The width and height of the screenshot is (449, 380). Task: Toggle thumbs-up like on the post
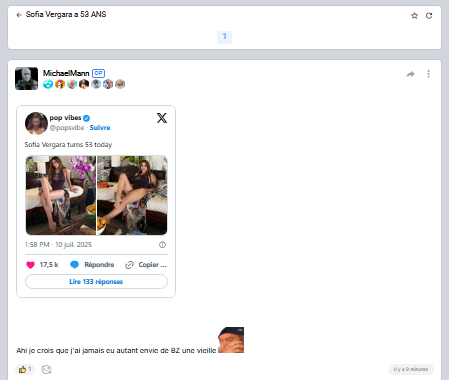(x=25, y=369)
